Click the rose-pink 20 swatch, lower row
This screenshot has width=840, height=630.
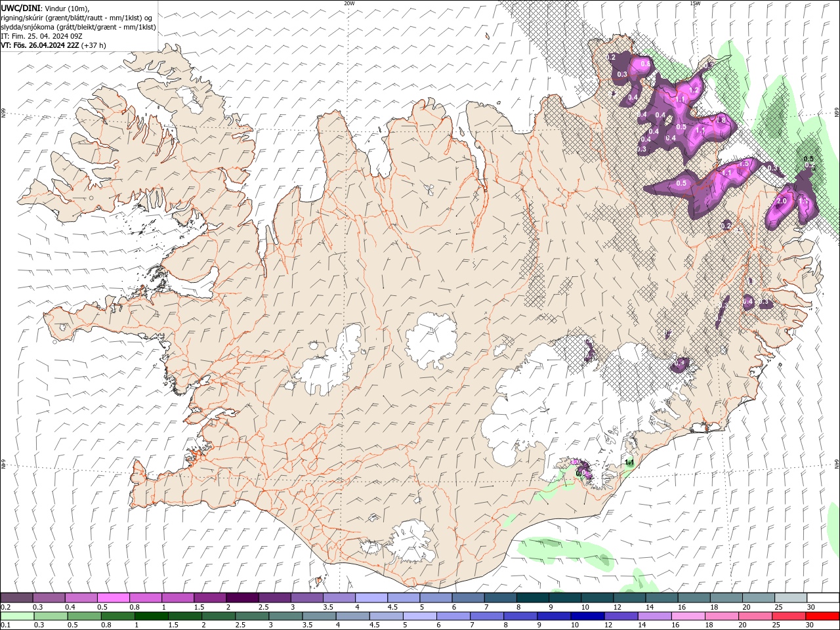click(755, 616)
